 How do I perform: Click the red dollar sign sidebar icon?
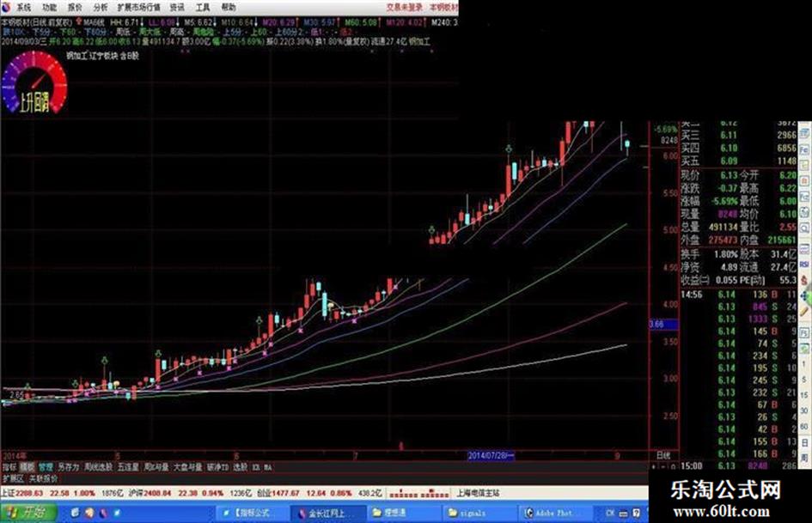pos(805,280)
